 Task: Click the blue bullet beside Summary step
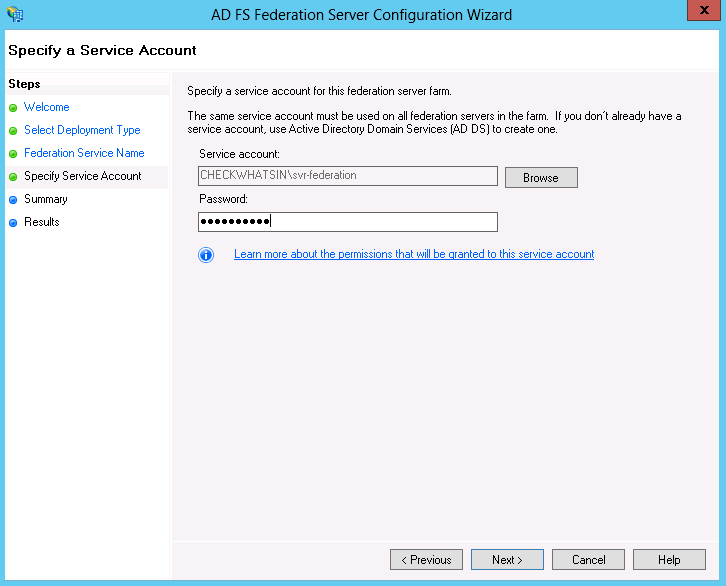point(13,200)
